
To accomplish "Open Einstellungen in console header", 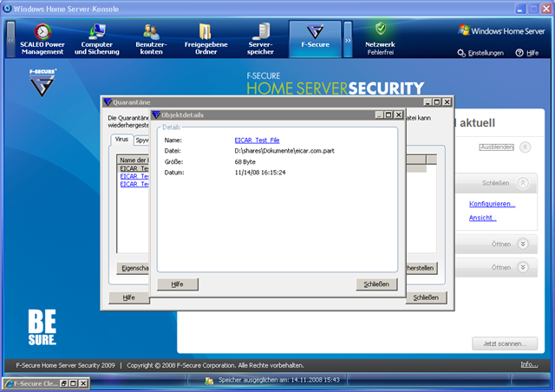I will click(480, 53).
